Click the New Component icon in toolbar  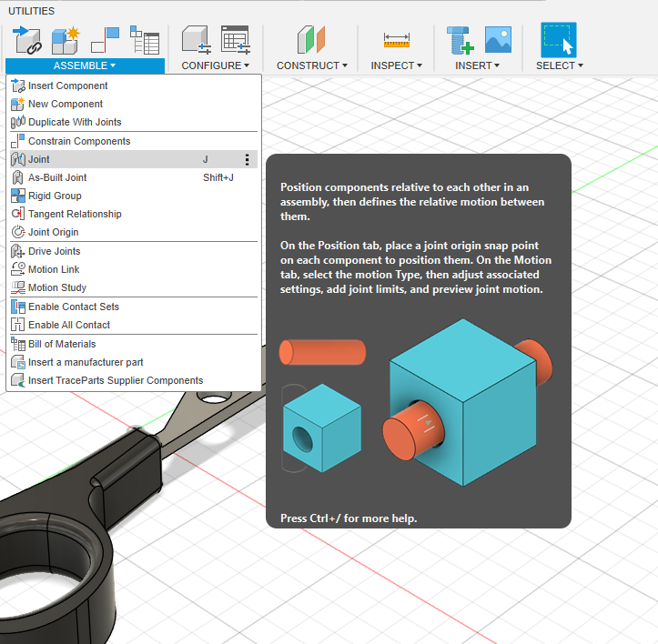[65, 39]
